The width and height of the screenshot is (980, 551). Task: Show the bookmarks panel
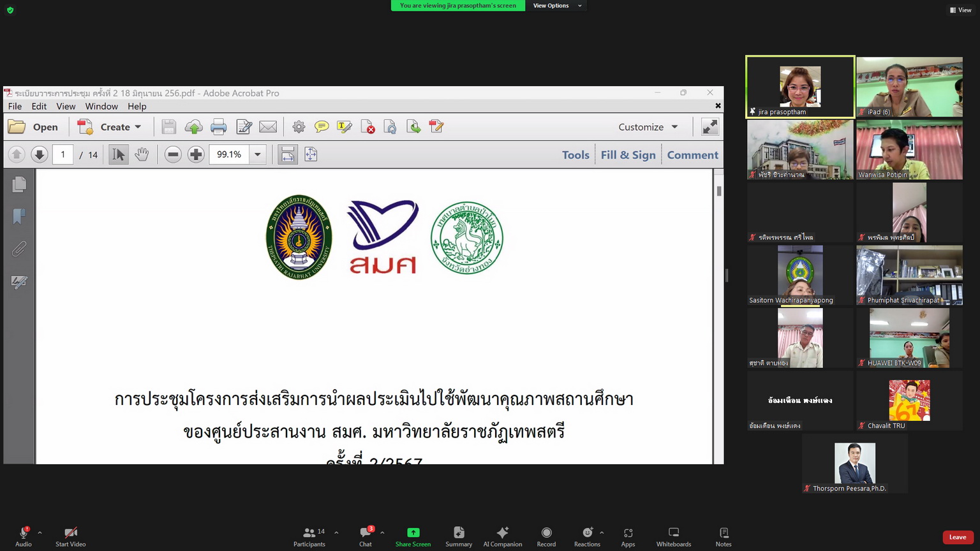[19, 217]
